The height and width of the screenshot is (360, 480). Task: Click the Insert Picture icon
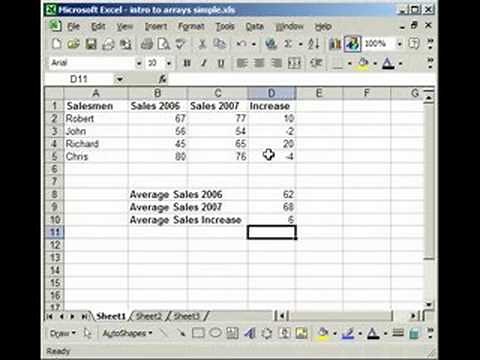click(301, 333)
